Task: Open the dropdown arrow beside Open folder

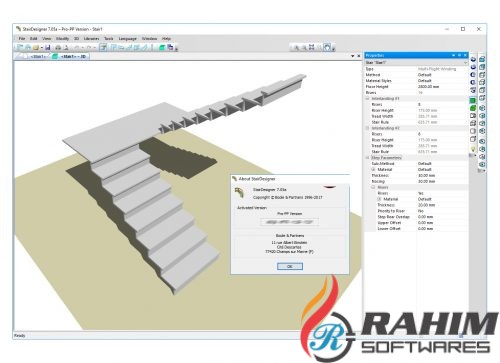Action: coord(42,48)
